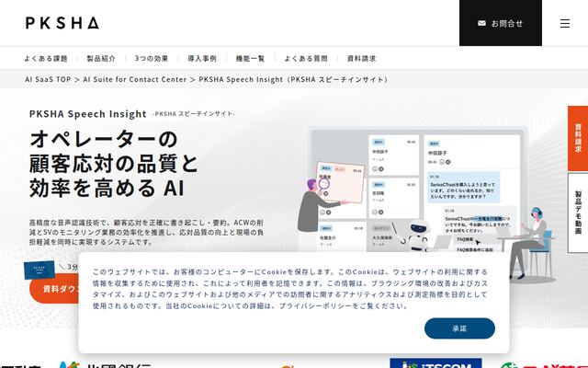588x368 pixels.
Task: Click the オペレーターの headline text
Action: pos(104,139)
